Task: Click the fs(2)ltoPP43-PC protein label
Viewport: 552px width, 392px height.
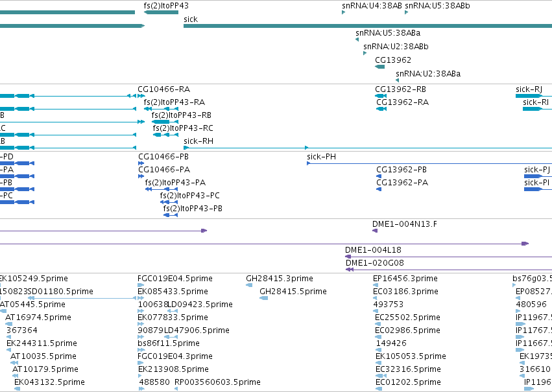Action: (x=190, y=196)
